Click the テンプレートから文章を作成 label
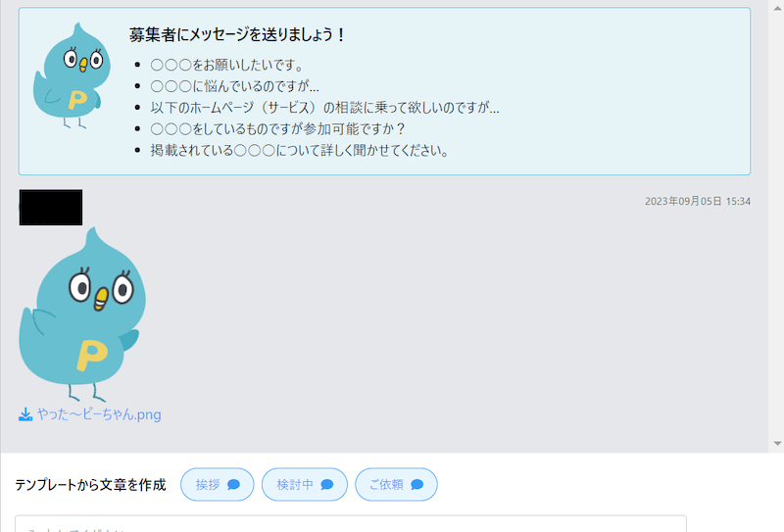 pos(90,484)
